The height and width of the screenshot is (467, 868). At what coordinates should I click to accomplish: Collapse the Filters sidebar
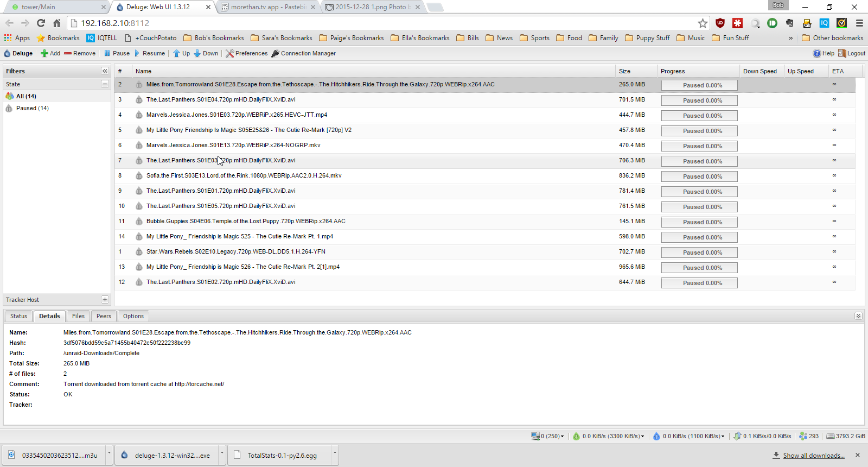[x=105, y=71]
